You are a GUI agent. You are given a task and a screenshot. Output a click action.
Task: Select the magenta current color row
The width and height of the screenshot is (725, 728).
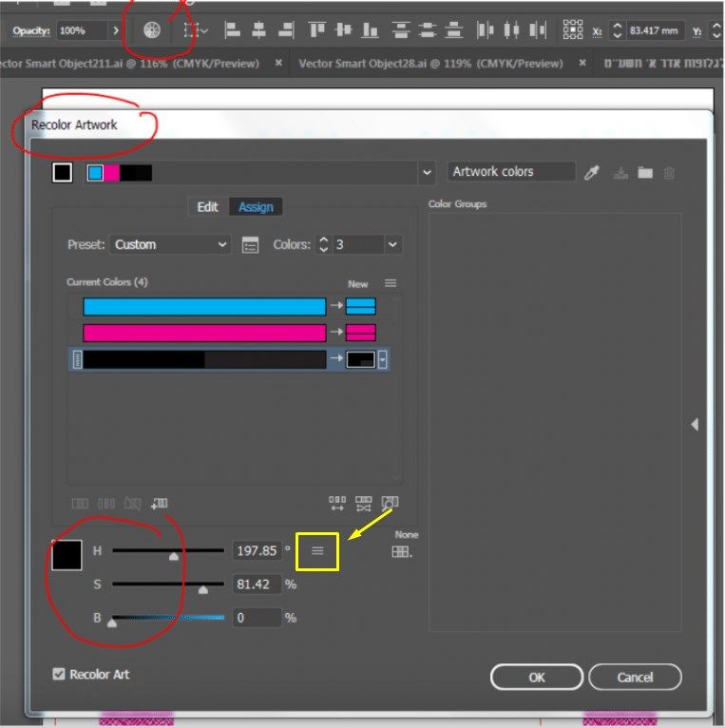click(204, 333)
